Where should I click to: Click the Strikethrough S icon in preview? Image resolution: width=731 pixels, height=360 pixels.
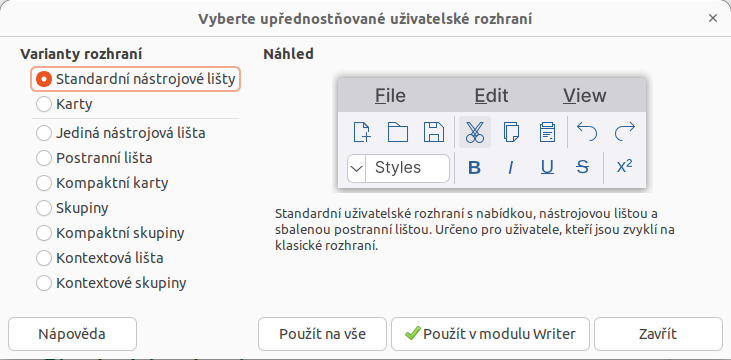(582, 167)
